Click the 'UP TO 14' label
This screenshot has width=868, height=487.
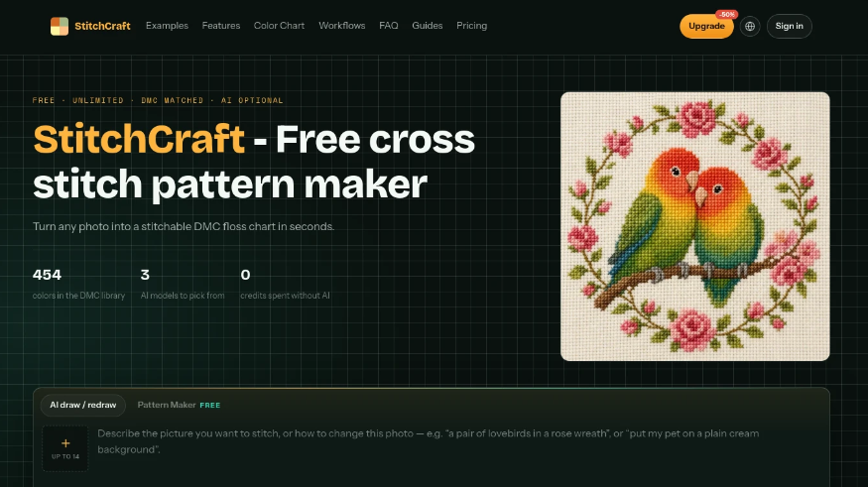[65, 456]
